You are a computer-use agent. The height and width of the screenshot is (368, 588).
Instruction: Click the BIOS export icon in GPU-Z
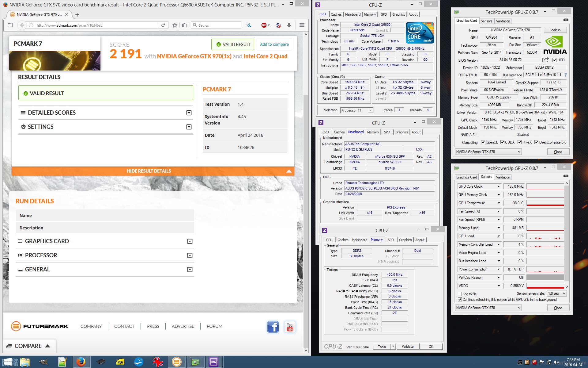click(545, 60)
